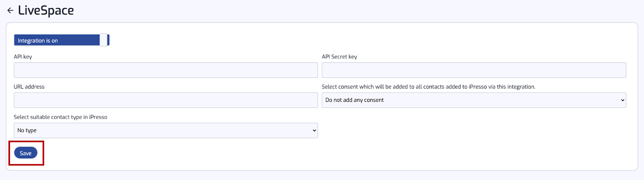
Task: Focus the API key input field
Action: point(166,70)
